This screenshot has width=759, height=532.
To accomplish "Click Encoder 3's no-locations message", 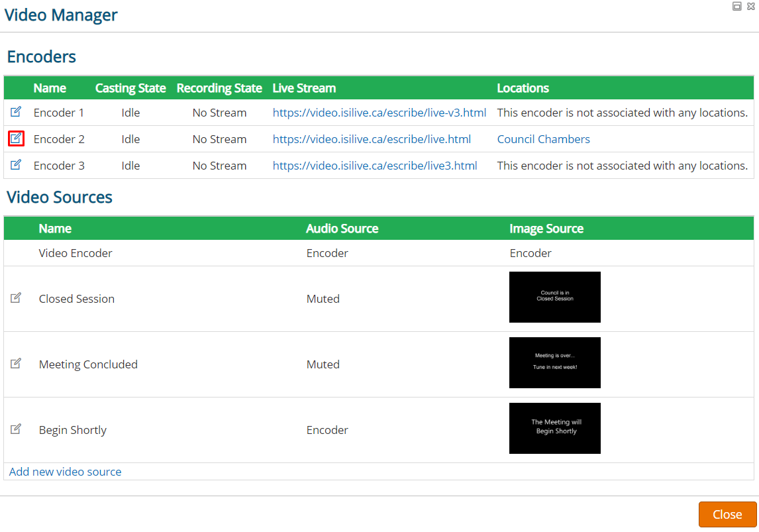I will pyautogui.click(x=623, y=166).
